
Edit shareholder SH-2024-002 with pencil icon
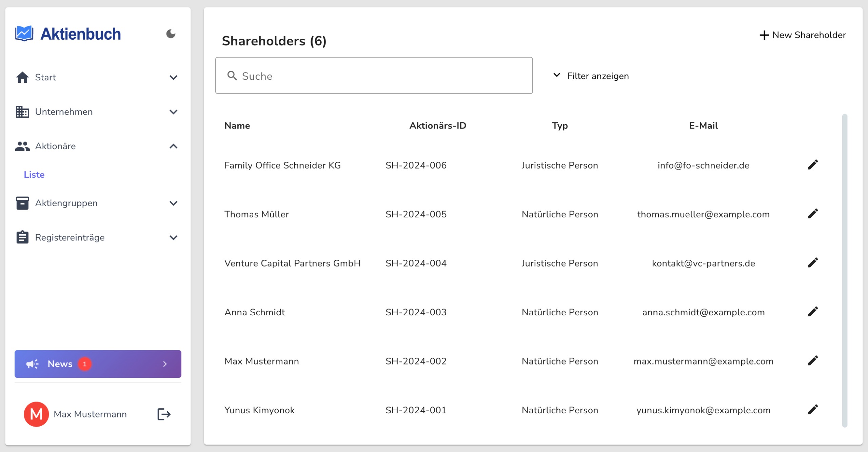pos(813,361)
